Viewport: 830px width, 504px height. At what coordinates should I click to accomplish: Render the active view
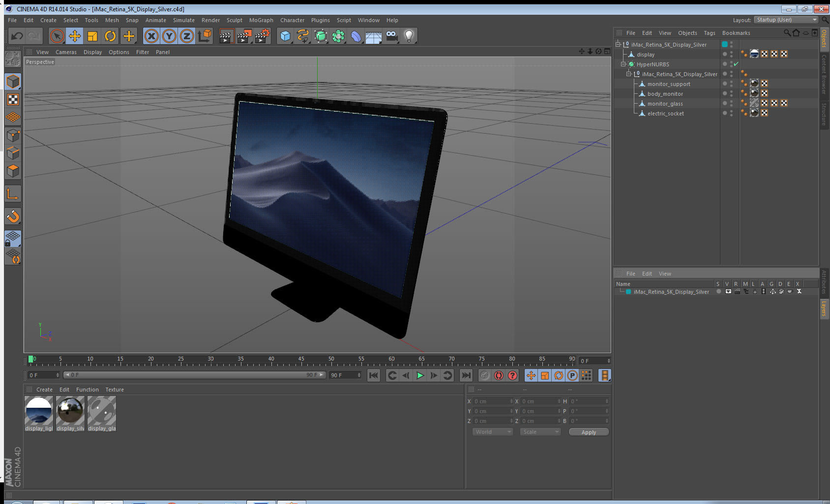[x=226, y=36]
